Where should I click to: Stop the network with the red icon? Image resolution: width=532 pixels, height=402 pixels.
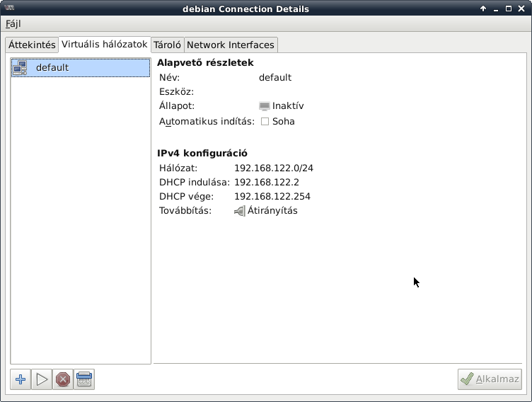coord(63,379)
